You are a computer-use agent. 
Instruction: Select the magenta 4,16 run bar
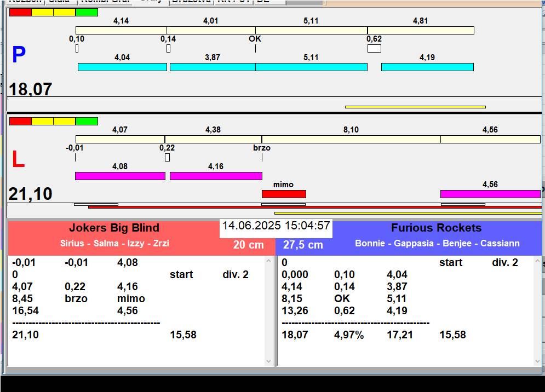click(x=216, y=176)
